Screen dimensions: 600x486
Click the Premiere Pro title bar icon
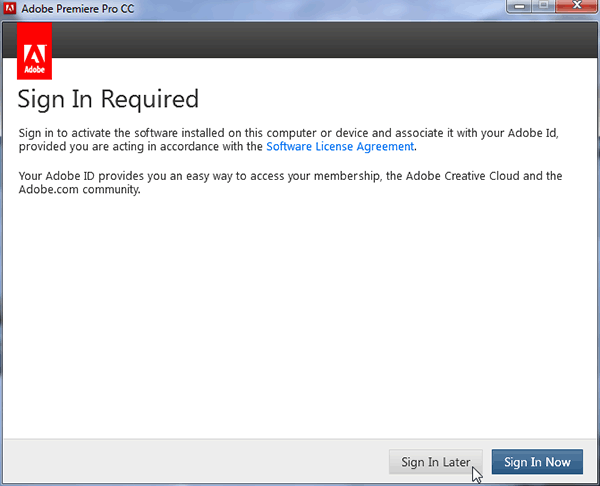coord(10,8)
